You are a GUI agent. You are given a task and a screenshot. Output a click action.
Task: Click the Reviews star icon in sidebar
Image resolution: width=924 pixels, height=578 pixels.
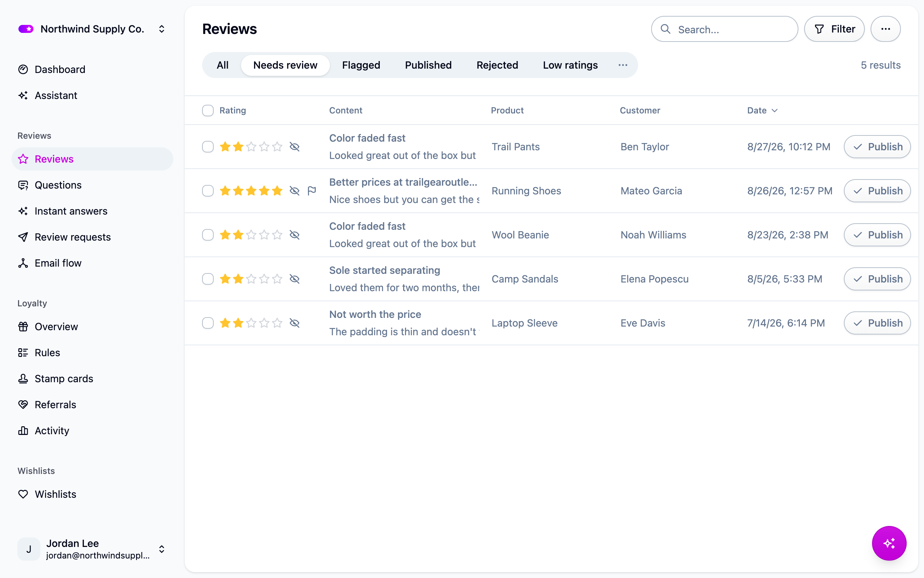tap(23, 159)
